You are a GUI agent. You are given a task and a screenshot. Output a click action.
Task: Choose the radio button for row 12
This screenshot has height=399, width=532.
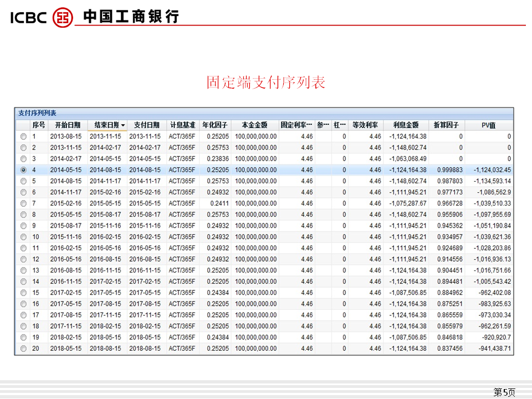[x=23, y=259]
